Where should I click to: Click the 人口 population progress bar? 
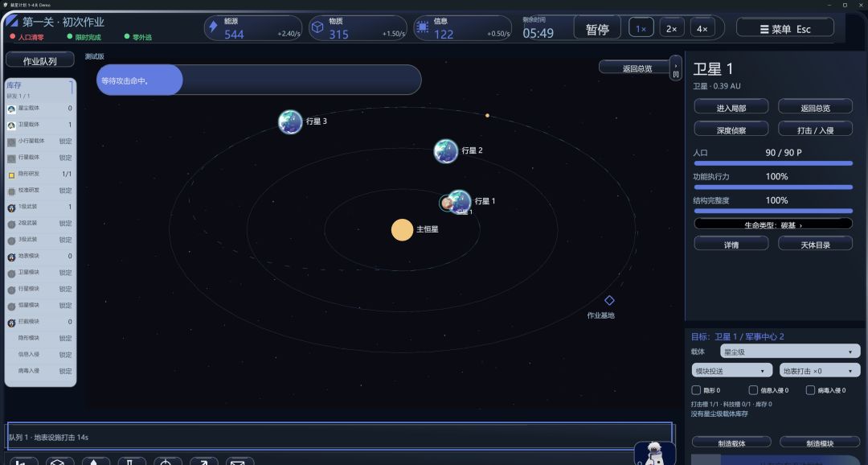pos(773,163)
